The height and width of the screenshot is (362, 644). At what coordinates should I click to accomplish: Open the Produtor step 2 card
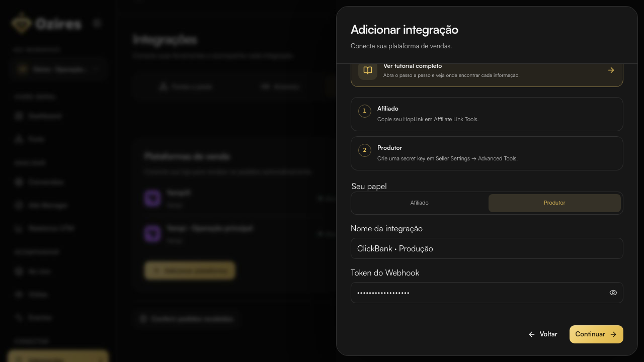487,153
